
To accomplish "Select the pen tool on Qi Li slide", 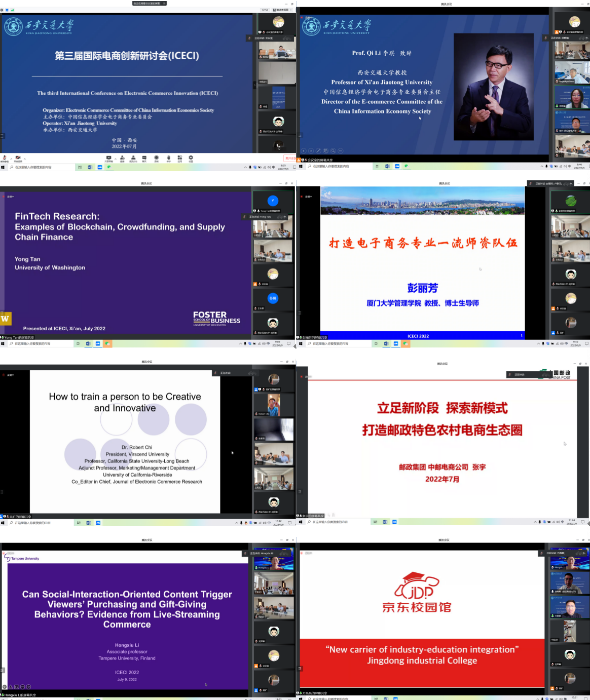I will tap(318, 150).
